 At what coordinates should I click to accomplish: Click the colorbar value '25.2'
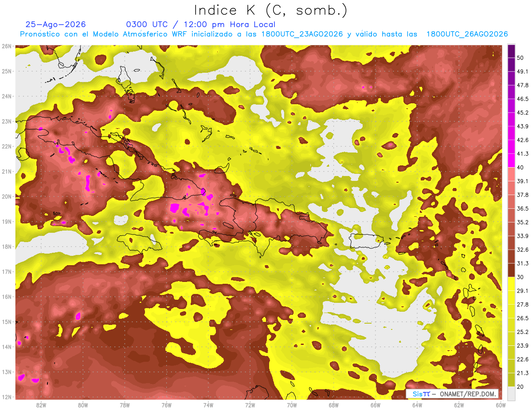tap(523, 332)
